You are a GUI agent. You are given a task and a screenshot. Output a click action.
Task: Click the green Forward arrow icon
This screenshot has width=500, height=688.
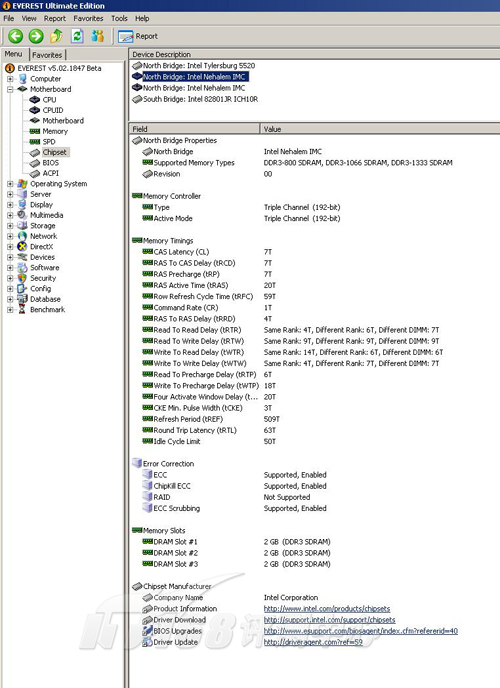point(36,36)
